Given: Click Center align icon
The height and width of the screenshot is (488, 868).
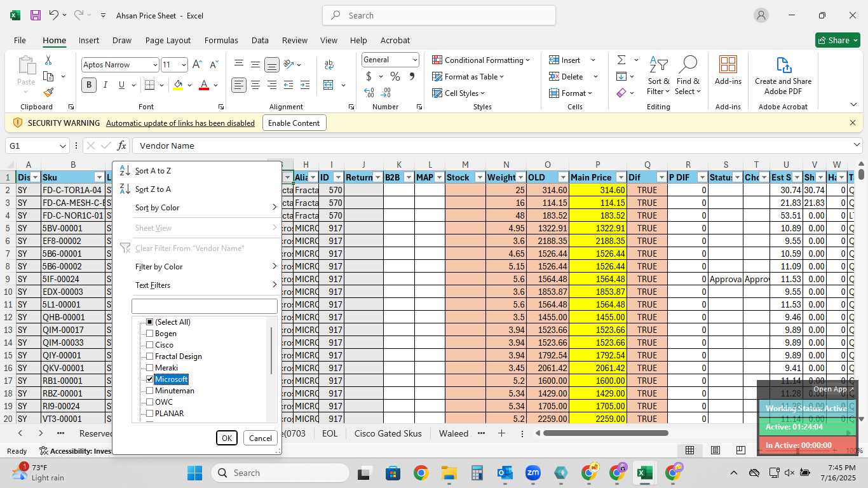Looking at the screenshot, I should 255,85.
